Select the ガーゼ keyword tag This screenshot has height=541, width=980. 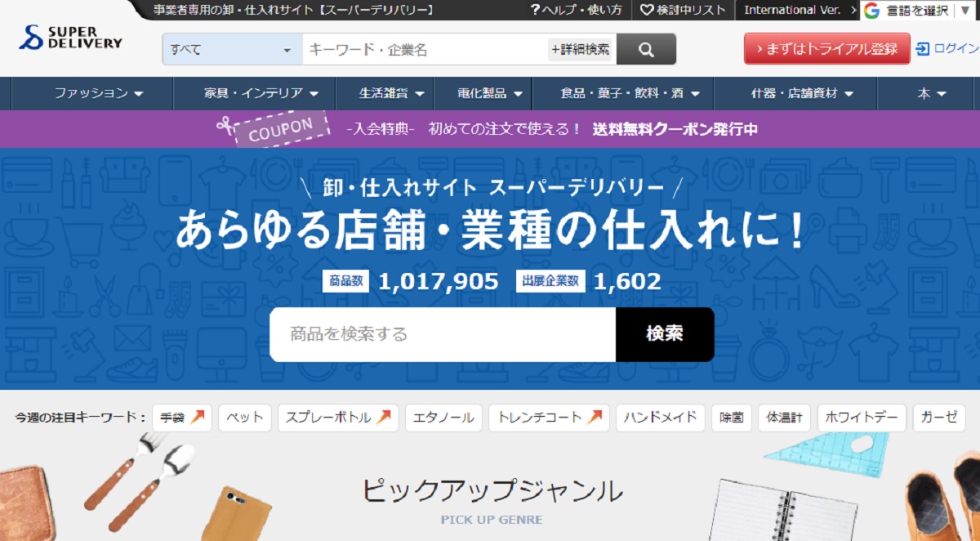(x=939, y=418)
